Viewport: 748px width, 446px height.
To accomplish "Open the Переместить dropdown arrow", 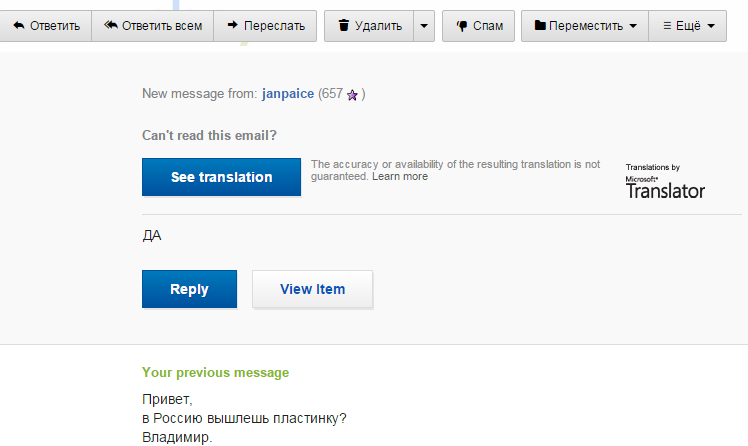I will (633, 26).
